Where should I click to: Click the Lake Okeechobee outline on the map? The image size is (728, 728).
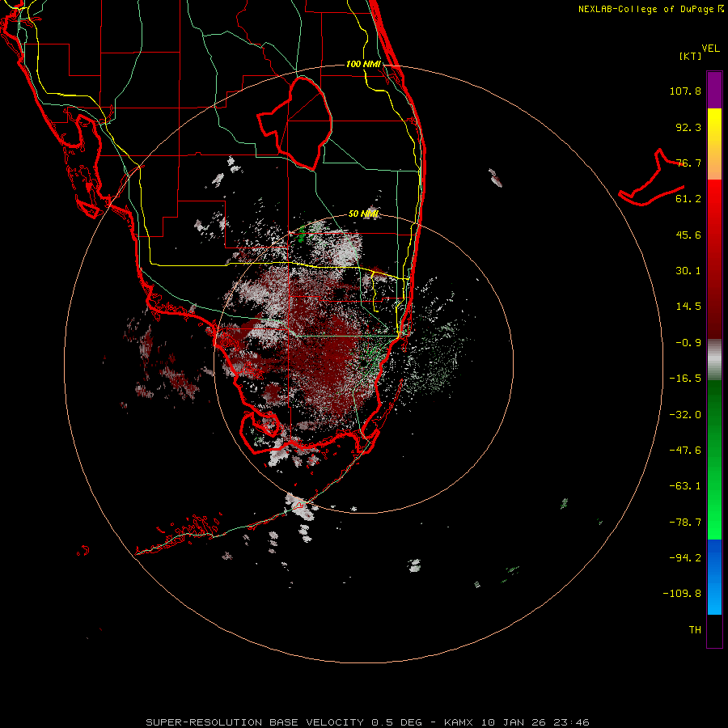[x=294, y=123]
